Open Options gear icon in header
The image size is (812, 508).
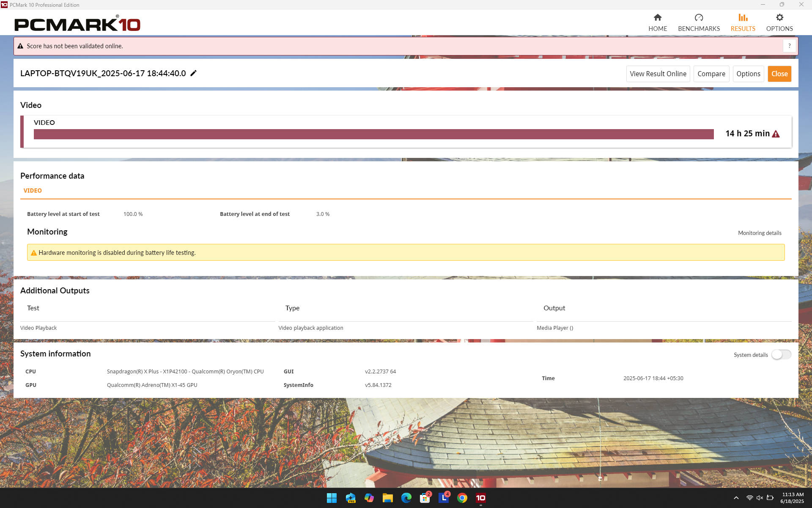tap(779, 18)
